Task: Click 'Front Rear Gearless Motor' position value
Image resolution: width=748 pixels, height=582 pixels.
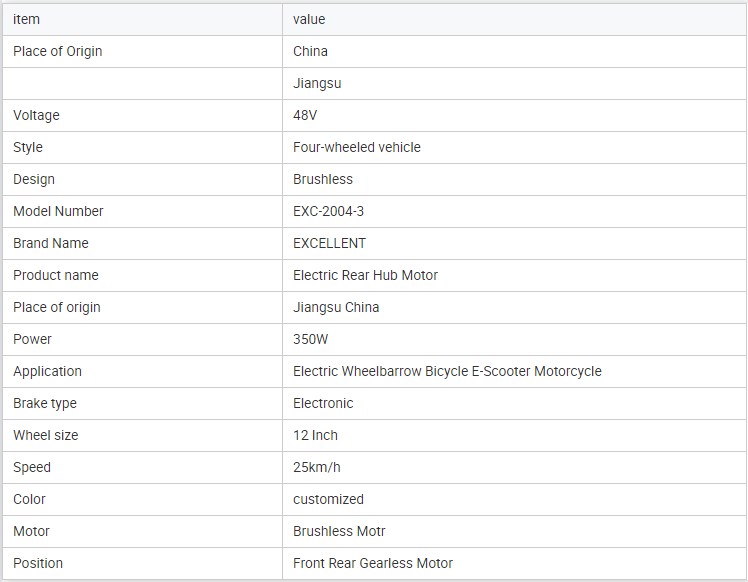Action: tap(372, 563)
